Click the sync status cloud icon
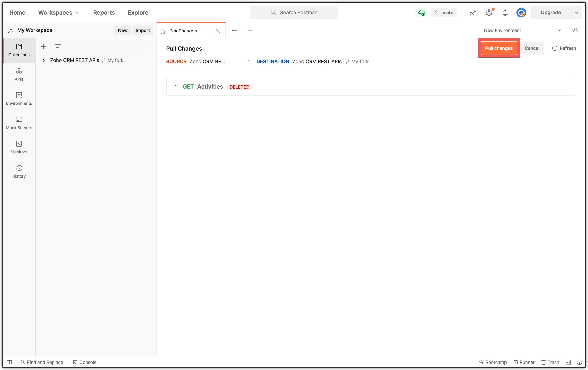Image resolution: width=588 pixels, height=370 pixels. (421, 13)
